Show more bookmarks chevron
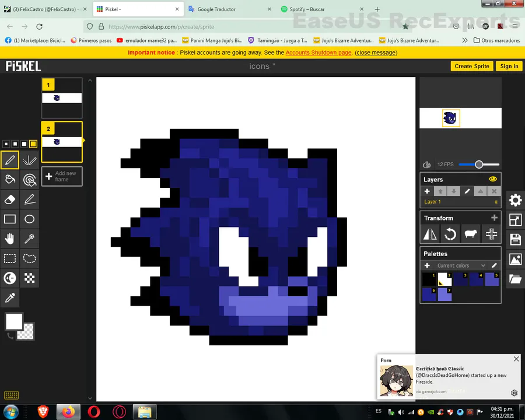The width and height of the screenshot is (525, 420). tap(465, 40)
